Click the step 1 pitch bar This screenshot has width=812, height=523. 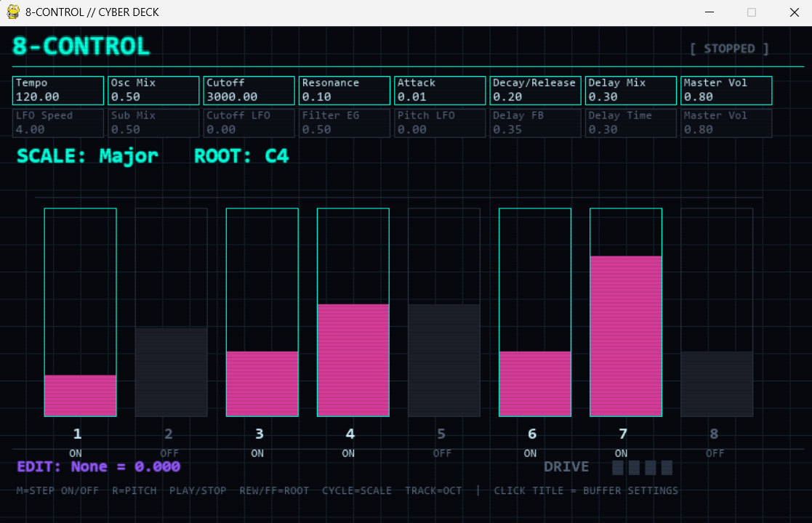[80, 312]
